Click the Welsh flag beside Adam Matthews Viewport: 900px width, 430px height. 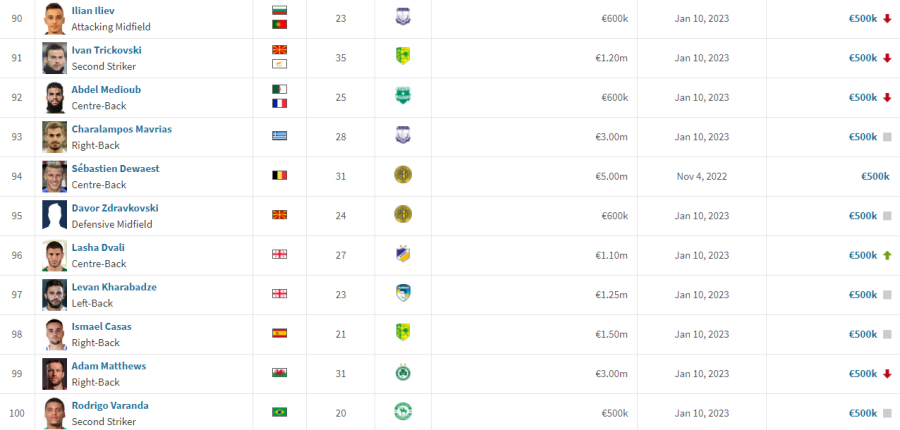280,373
